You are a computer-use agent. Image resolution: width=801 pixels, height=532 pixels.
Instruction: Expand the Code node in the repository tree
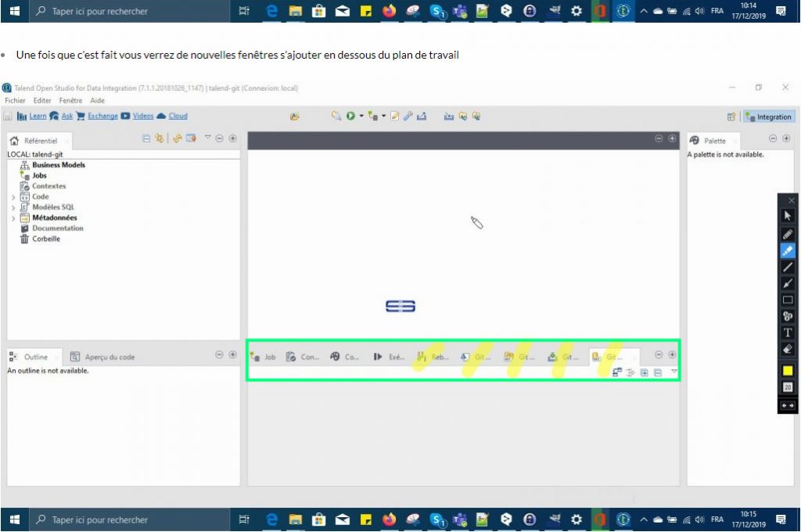click(13, 196)
